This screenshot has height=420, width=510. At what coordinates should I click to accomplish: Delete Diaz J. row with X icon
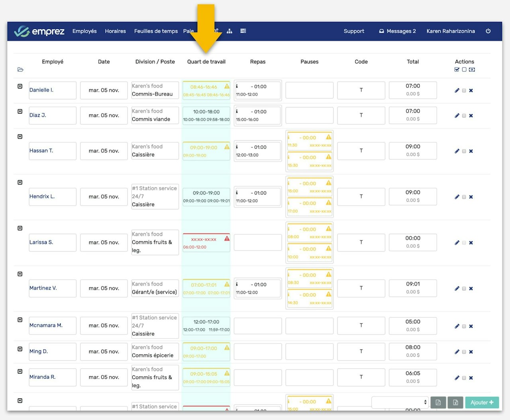[x=471, y=115]
